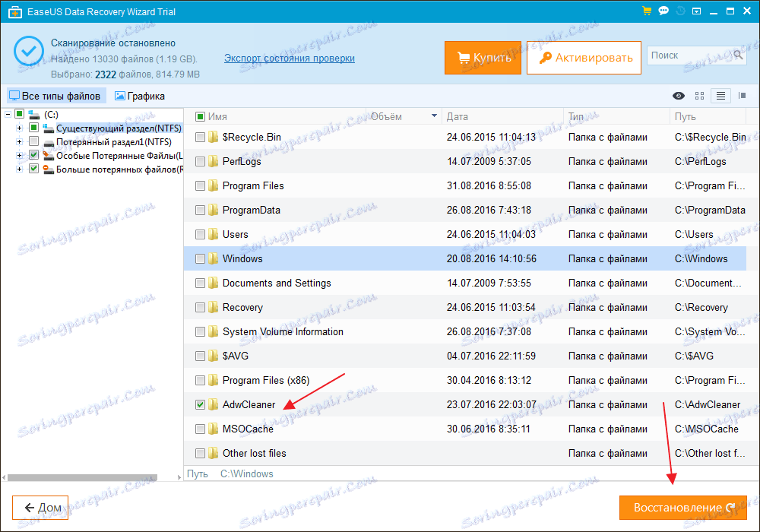Click the Восстановление button
This screenshot has height=532, width=760.
click(683, 507)
